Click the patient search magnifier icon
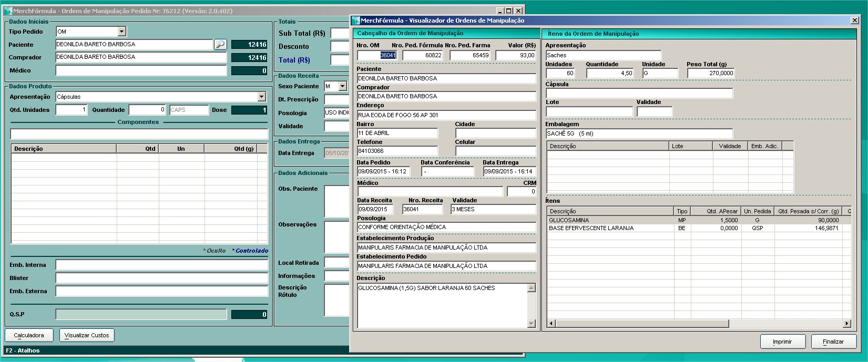The width and height of the screenshot is (868, 362). [220, 45]
